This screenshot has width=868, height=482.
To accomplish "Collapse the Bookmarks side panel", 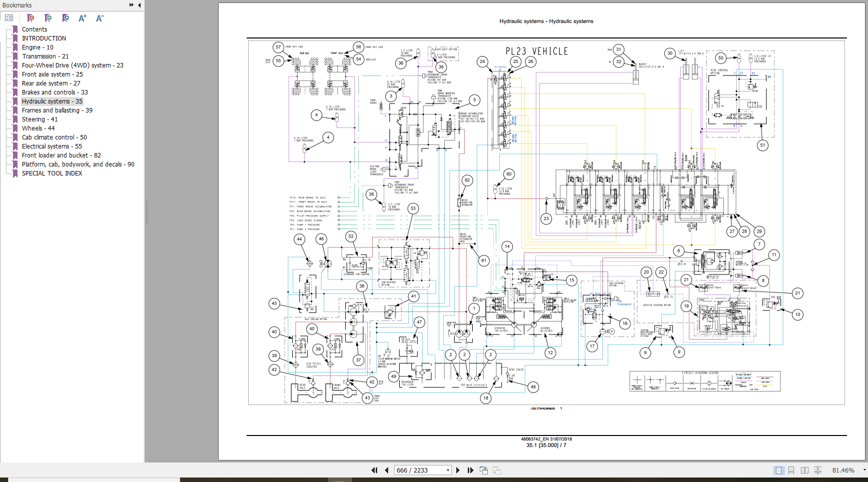I will [140, 5].
